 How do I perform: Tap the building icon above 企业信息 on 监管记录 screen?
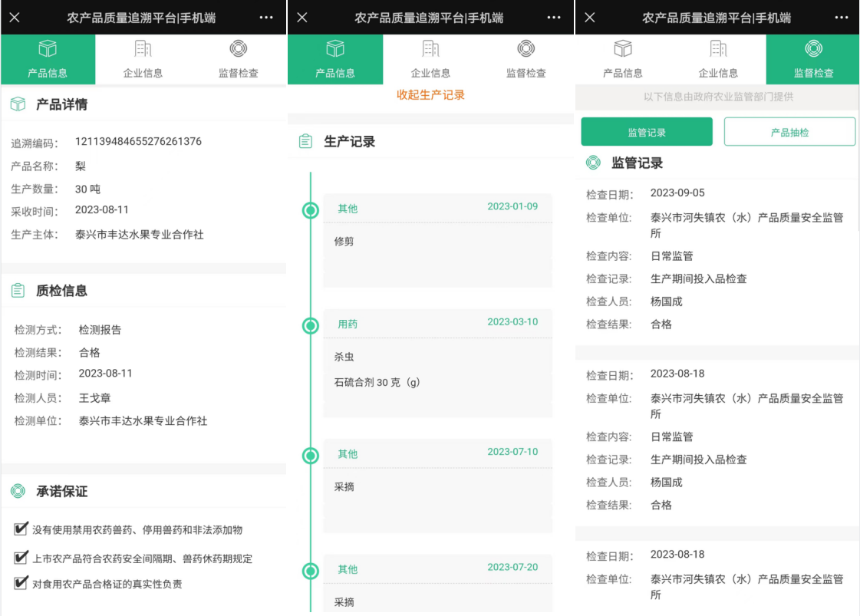pos(718,49)
